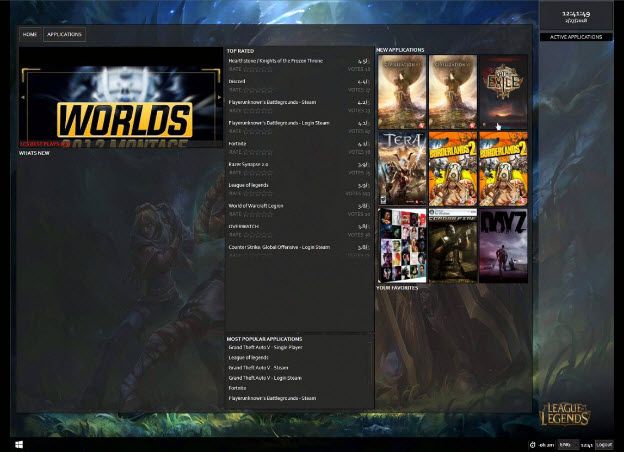This screenshot has width=624, height=452.
Task: Open Counter Strike Global Offensive - Login Steam
Action: [279, 247]
